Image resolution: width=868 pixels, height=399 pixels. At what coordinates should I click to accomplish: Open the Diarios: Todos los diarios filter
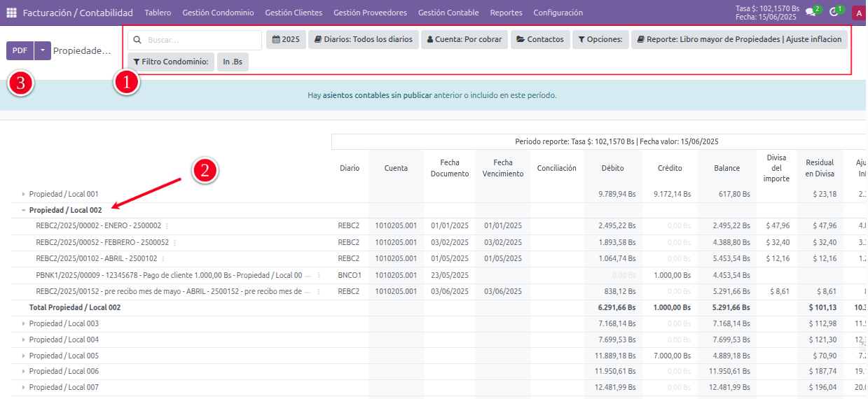[363, 39]
